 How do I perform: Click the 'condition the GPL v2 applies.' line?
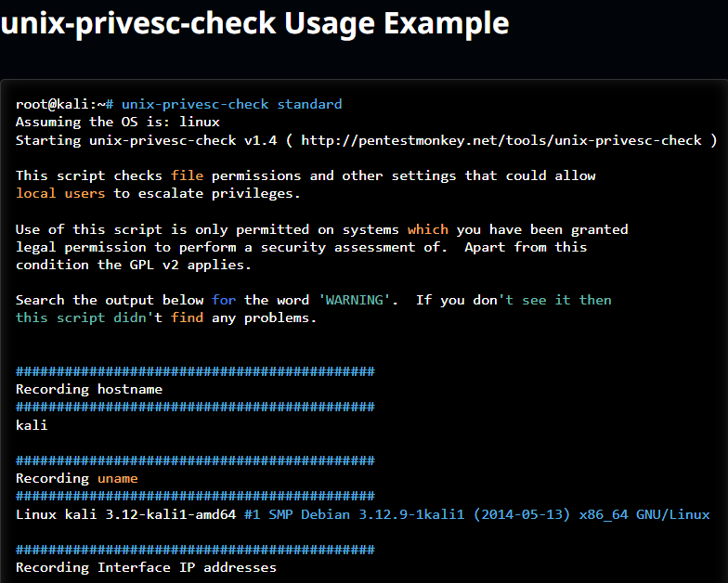pos(134,265)
